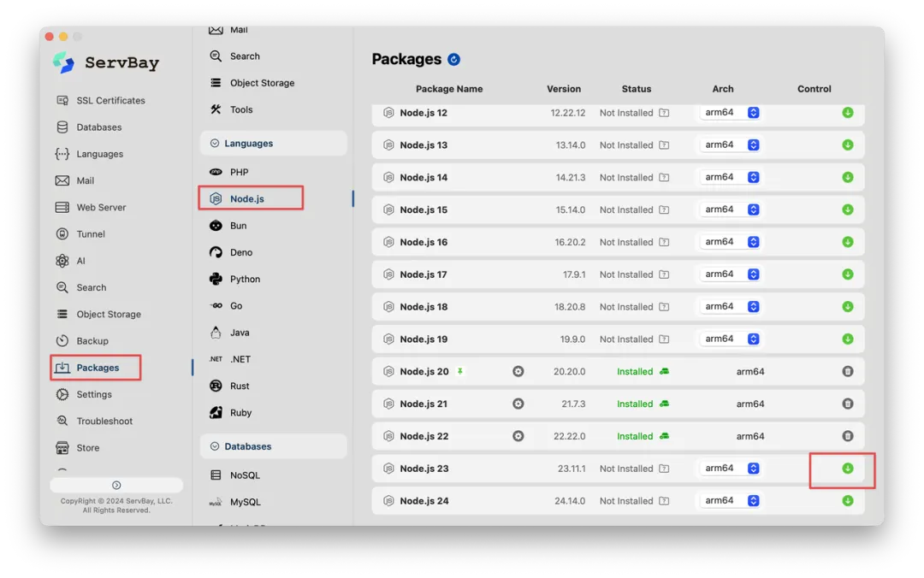Screen dimensions: 924x578
Task: Click green download icon for Node.js 14
Action: [847, 177]
